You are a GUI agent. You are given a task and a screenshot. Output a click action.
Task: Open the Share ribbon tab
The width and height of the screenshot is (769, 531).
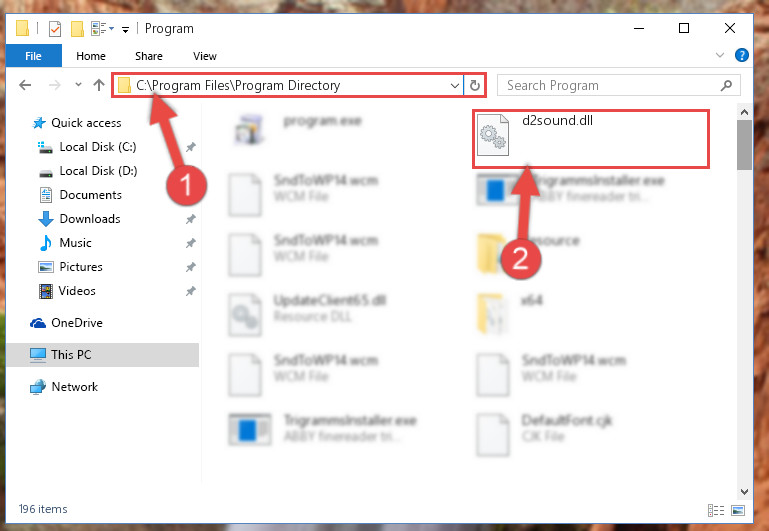point(149,56)
